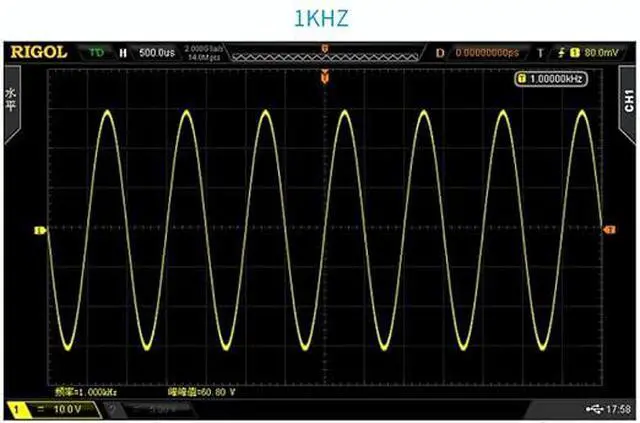
Task: Click the USB connection status icon
Action: [x=597, y=409]
